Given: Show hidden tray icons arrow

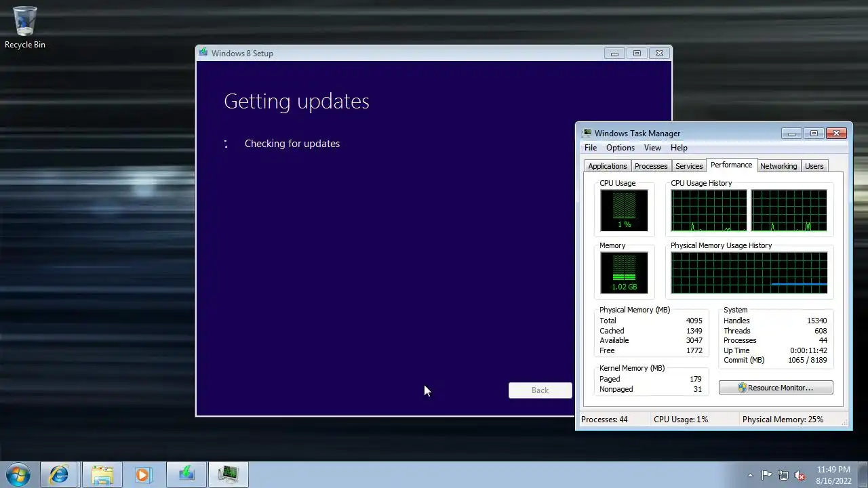Looking at the screenshot, I should tap(750, 475).
